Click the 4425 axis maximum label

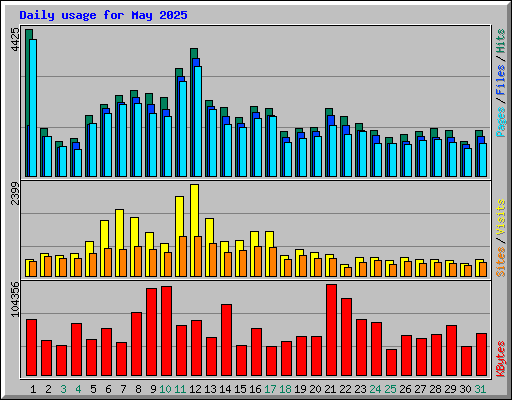tap(16, 40)
